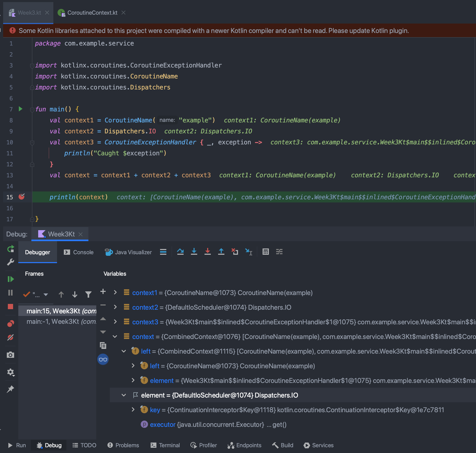The width and height of the screenshot is (476, 453).
Task: Add a new watch with plus icon
Action: tap(103, 292)
